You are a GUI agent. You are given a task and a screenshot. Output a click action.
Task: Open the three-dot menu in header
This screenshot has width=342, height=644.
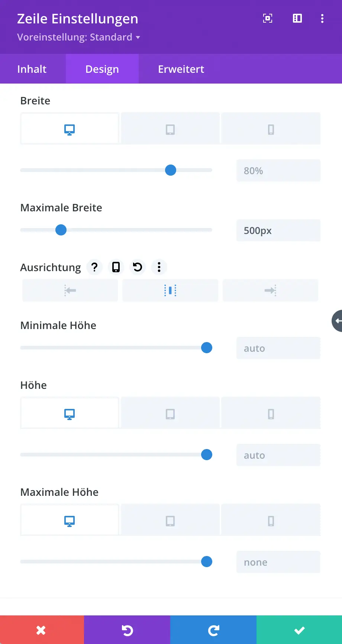click(x=322, y=19)
